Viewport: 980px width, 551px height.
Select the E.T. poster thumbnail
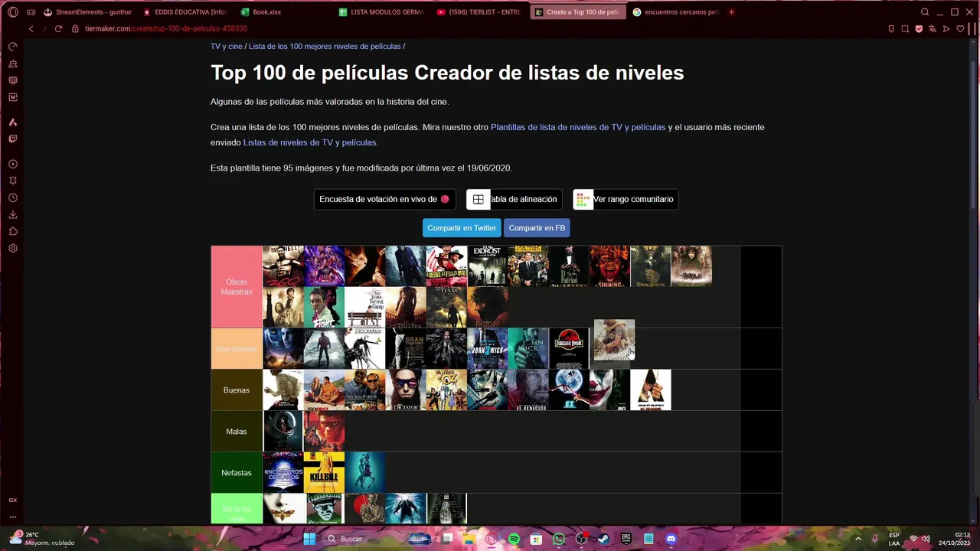point(569,390)
